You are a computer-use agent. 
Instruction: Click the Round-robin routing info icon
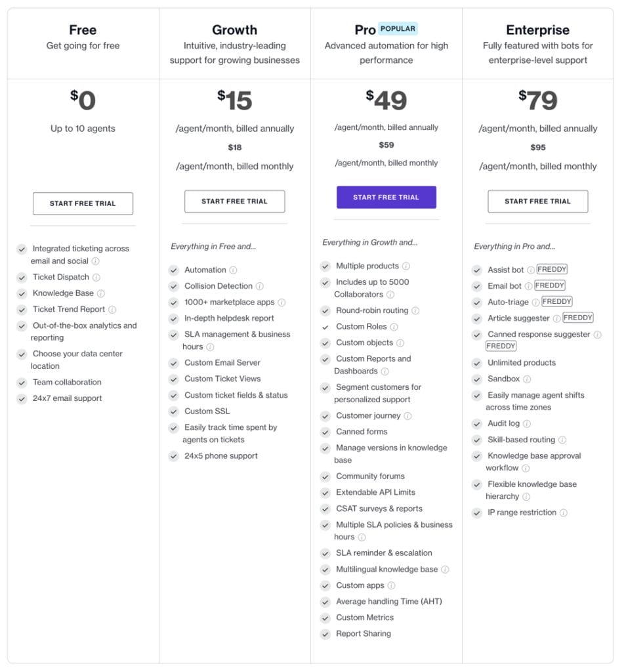[414, 310]
